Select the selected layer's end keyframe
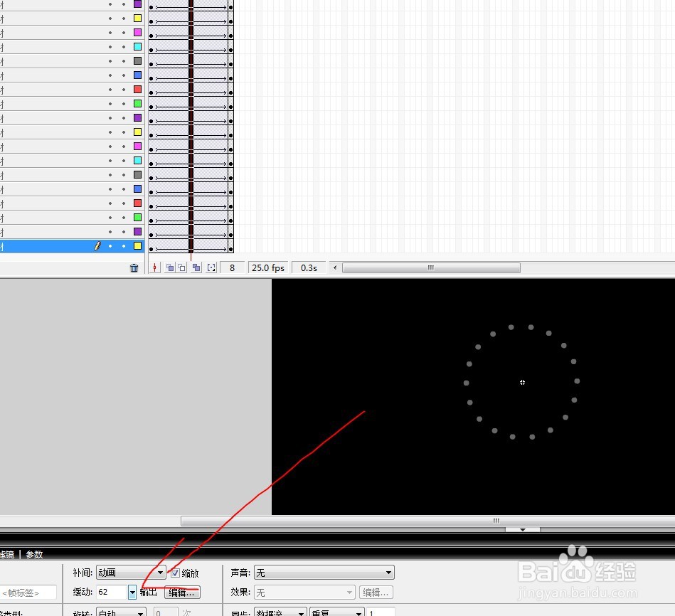675x616 pixels. pyautogui.click(x=230, y=249)
